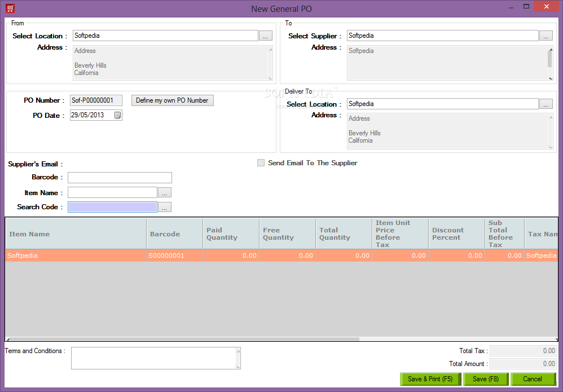The width and height of the screenshot is (563, 392).
Task: Click Paid Quantity cell in Softpedia row
Action: pyautogui.click(x=231, y=256)
